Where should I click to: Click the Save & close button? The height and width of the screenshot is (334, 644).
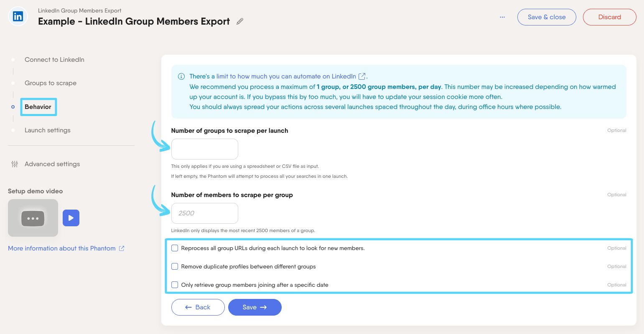547,17
